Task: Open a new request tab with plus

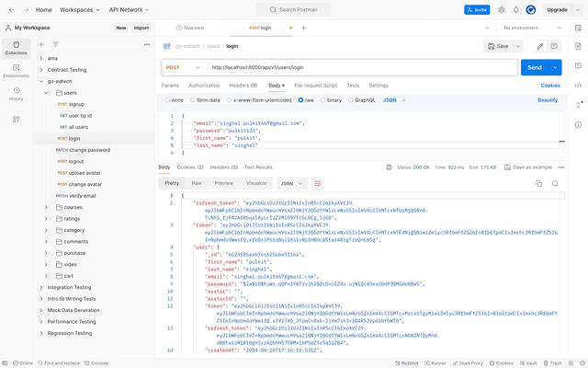Action: pos(304,28)
